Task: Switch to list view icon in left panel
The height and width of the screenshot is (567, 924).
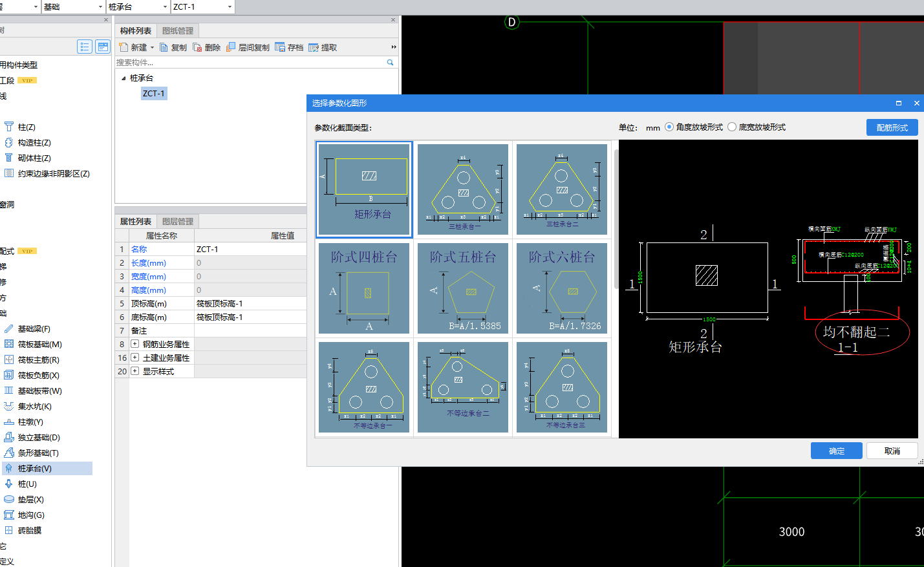Action: (85, 47)
